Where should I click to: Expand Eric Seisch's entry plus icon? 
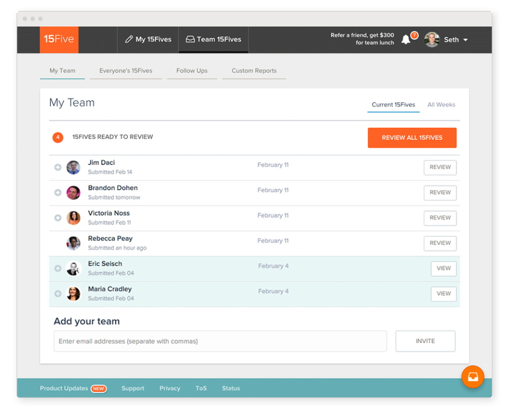(58, 269)
